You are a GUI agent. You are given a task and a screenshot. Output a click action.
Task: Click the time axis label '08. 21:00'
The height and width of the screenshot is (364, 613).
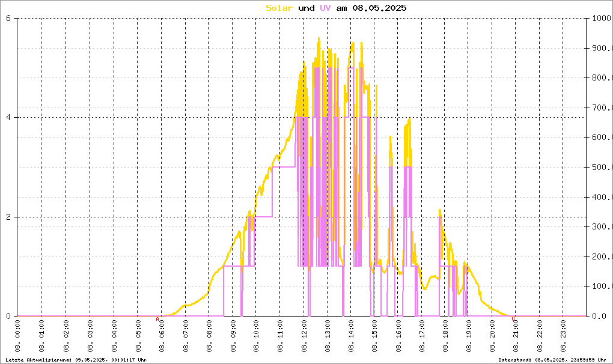(x=516, y=336)
